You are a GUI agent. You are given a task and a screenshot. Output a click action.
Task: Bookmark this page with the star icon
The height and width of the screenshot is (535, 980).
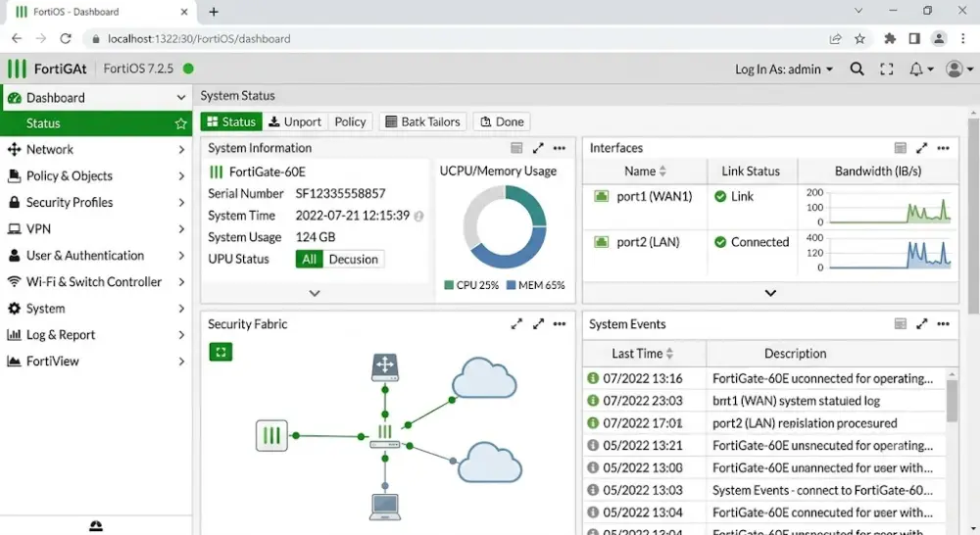tap(860, 39)
